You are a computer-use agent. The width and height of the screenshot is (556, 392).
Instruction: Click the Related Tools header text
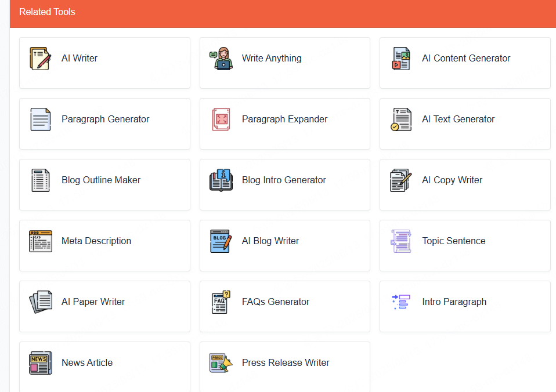point(47,12)
